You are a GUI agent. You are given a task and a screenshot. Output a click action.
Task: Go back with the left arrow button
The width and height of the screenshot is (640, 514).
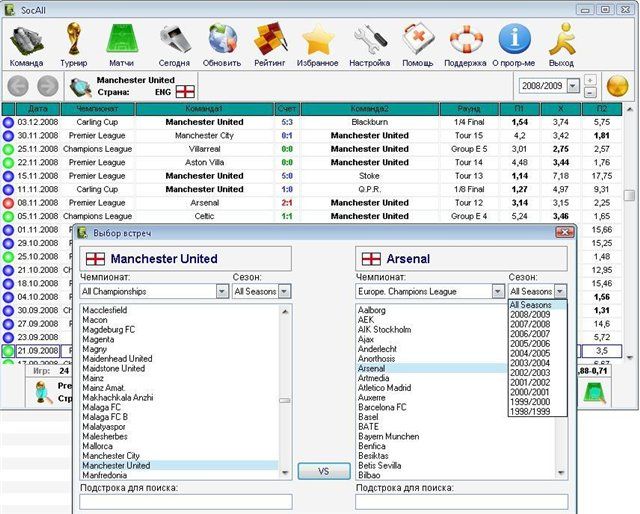click(18, 86)
